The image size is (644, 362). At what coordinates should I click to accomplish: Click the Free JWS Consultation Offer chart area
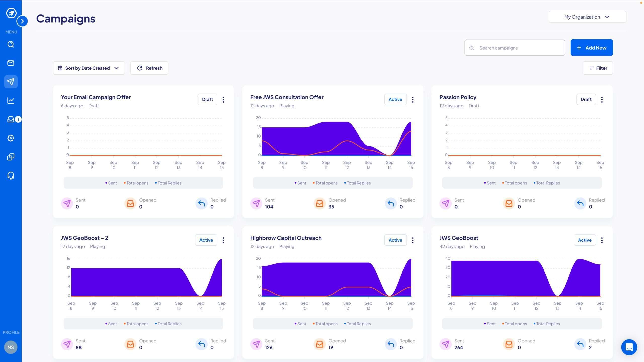[336, 137]
